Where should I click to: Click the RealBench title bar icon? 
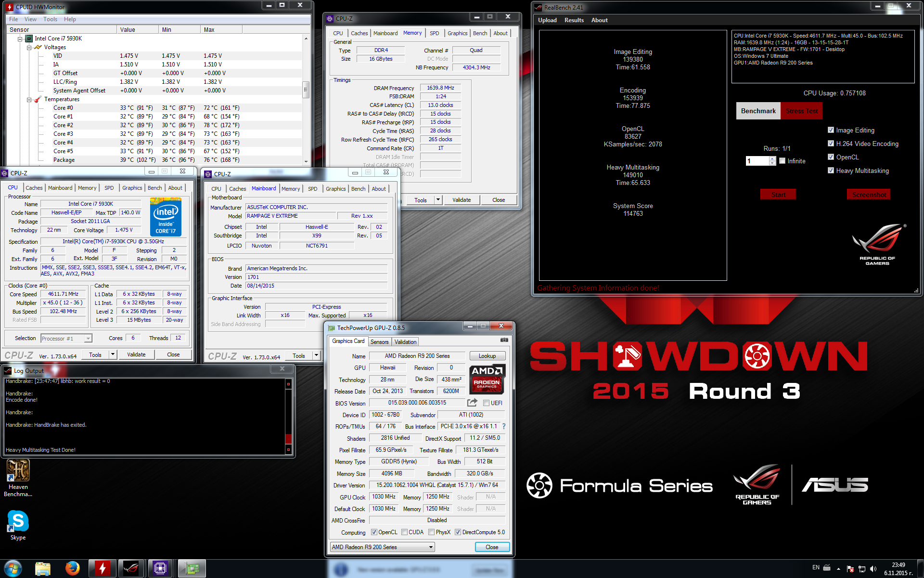click(x=538, y=8)
